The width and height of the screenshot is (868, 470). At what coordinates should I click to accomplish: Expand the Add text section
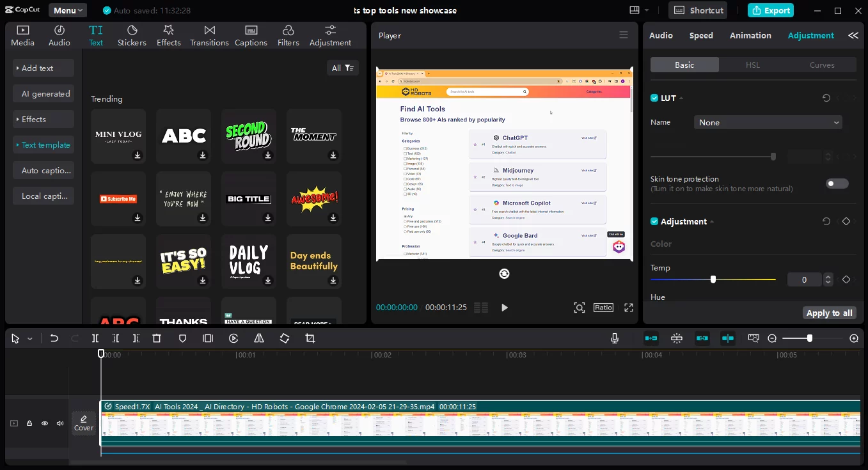point(43,68)
